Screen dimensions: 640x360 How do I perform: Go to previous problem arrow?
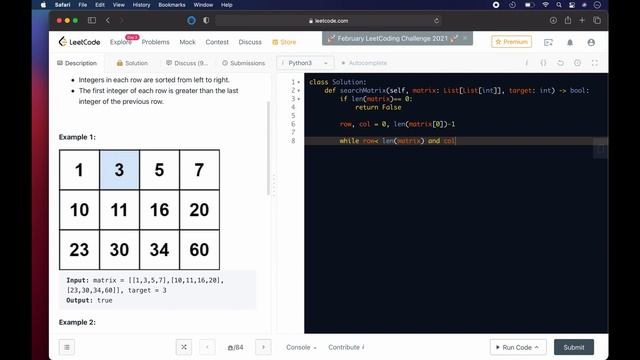207,347
